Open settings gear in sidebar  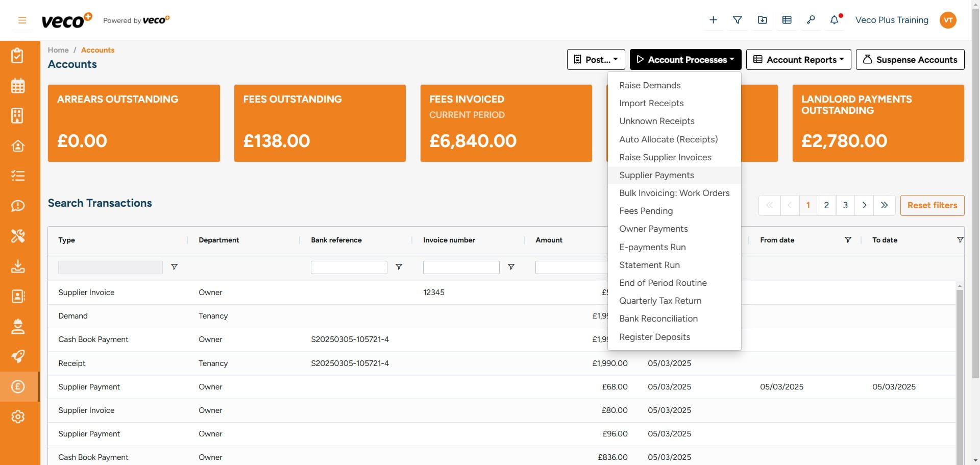18,417
